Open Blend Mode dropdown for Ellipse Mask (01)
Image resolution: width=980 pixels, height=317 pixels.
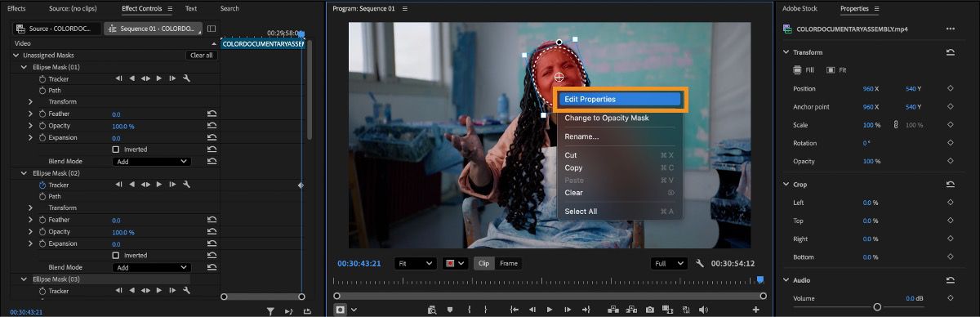click(x=151, y=162)
